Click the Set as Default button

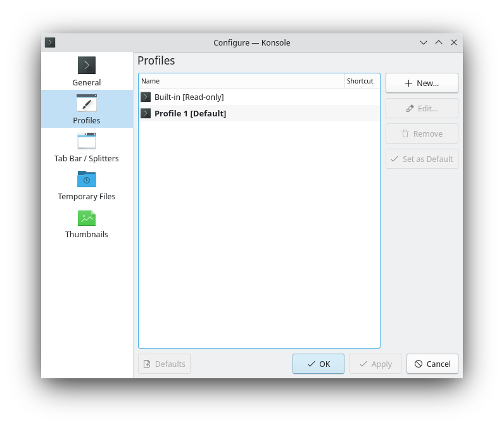tap(422, 159)
